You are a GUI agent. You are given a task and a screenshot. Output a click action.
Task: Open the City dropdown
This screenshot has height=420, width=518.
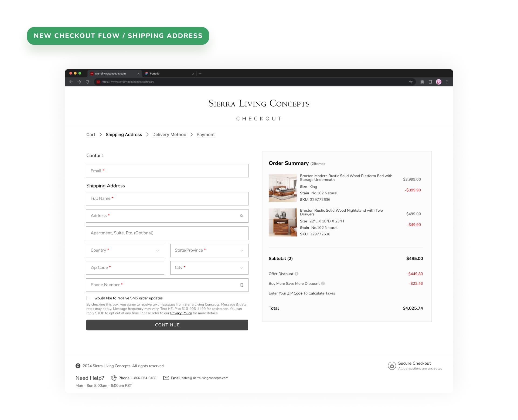coord(209,268)
